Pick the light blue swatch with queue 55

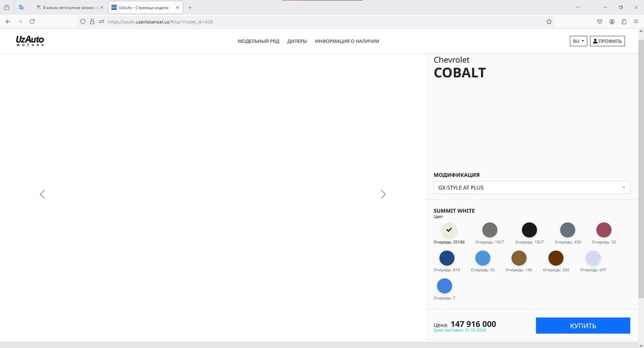click(482, 258)
